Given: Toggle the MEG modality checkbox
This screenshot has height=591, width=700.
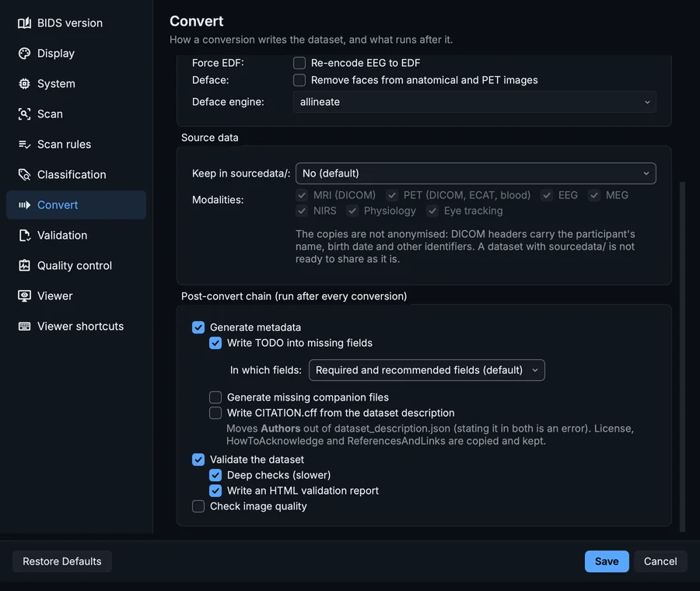Looking at the screenshot, I should point(594,195).
